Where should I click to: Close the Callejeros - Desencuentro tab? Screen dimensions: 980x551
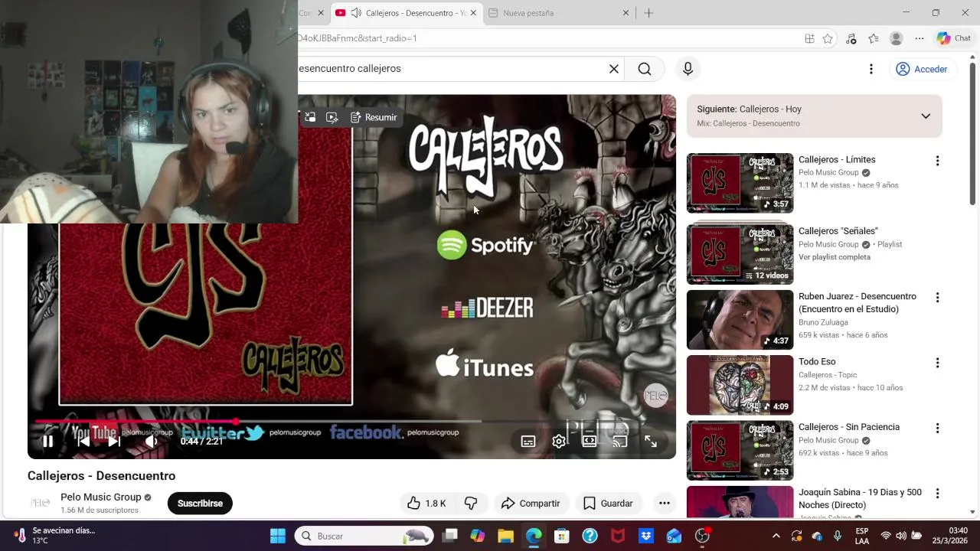pyautogui.click(x=473, y=13)
